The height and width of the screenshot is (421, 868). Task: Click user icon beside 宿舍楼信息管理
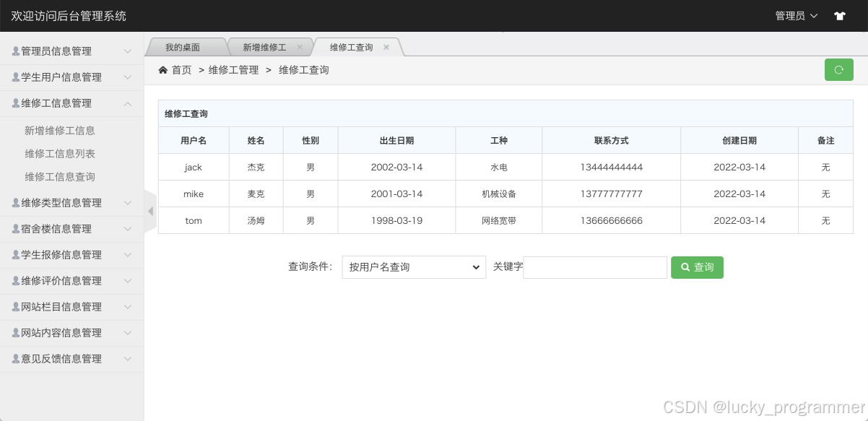tap(16, 229)
